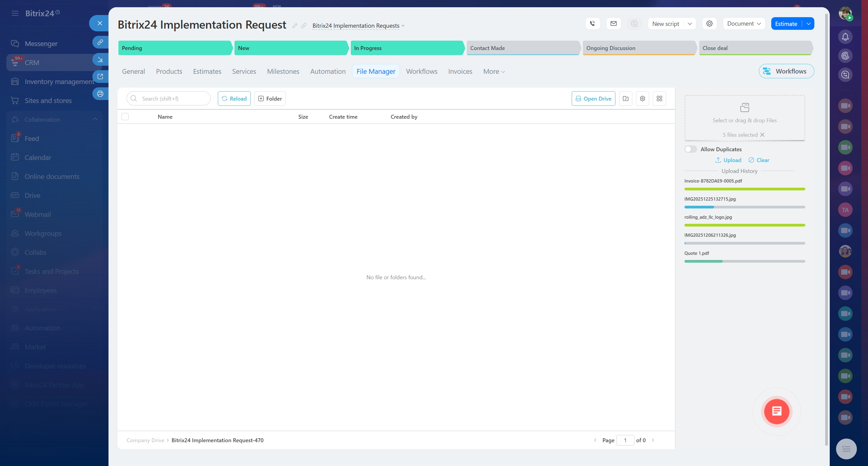Image resolution: width=868 pixels, height=466 pixels.
Task: Expand the Estimate button arrow
Action: (x=808, y=23)
